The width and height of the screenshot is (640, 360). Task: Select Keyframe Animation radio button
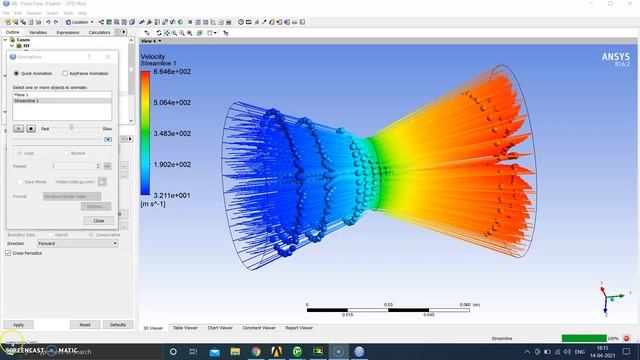point(65,73)
